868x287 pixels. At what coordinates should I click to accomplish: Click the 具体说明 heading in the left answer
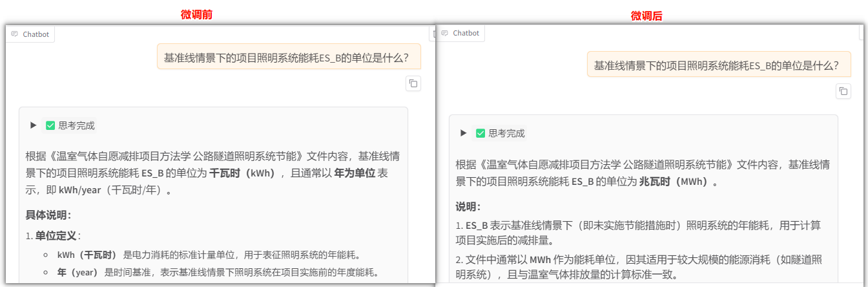click(48, 215)
